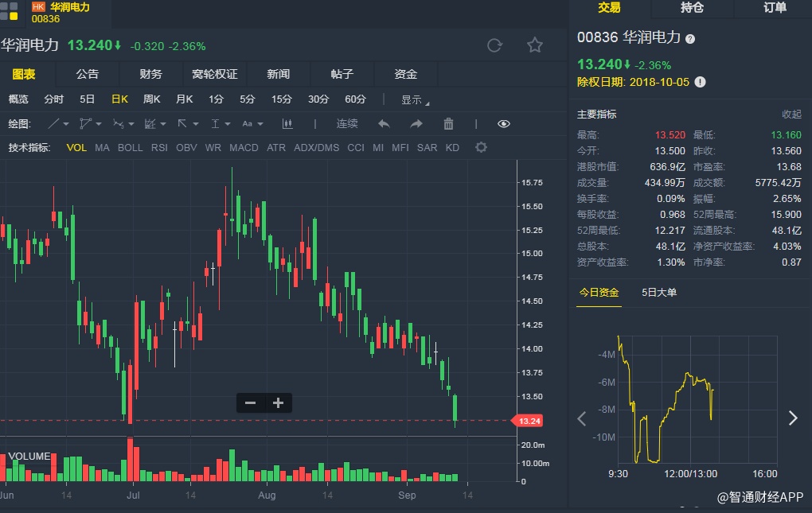The width and height of the screenshot is (812, 513).
Task: Delete drawings with the trash icon
Action: (448, 124)
